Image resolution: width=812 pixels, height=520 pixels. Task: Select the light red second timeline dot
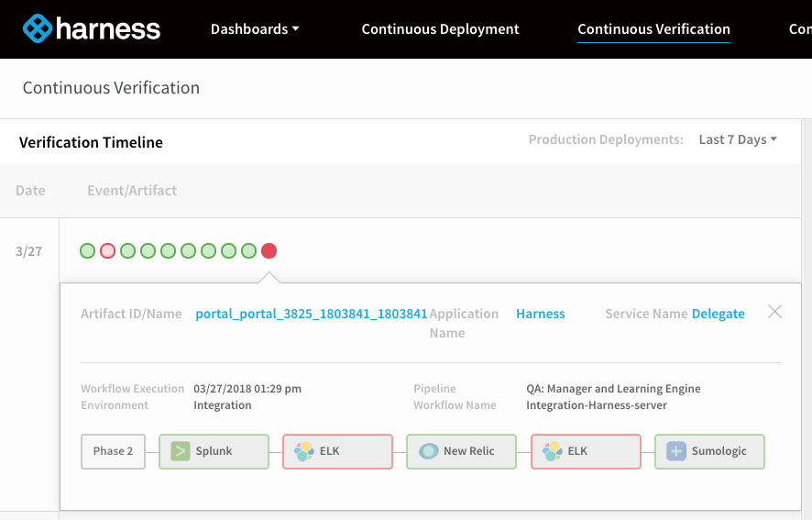(x=108, y=251)
